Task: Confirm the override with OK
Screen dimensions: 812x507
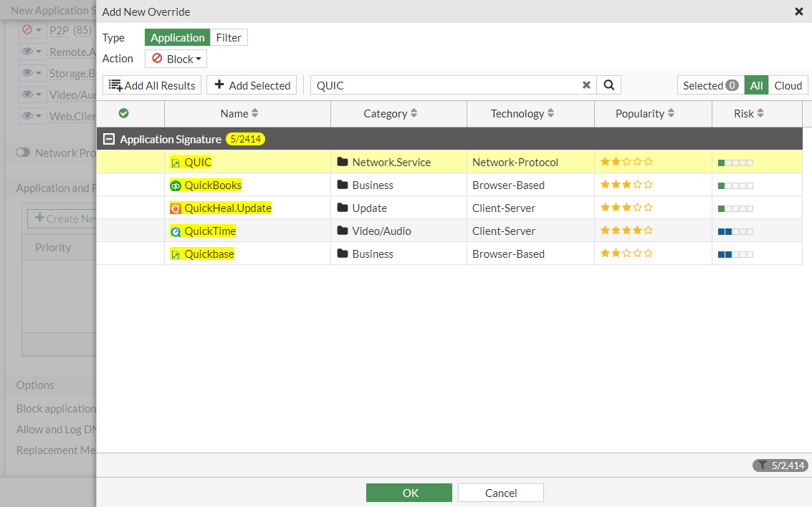Action: pyautogui.click(x=409, y=493)
